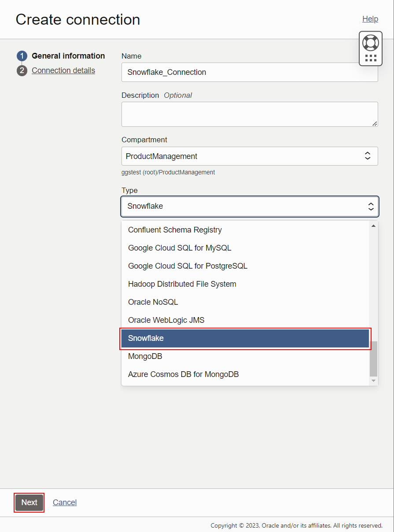Click the Cancel link
This screenshot has height=532, width=394.
click(x=64, y=502)
